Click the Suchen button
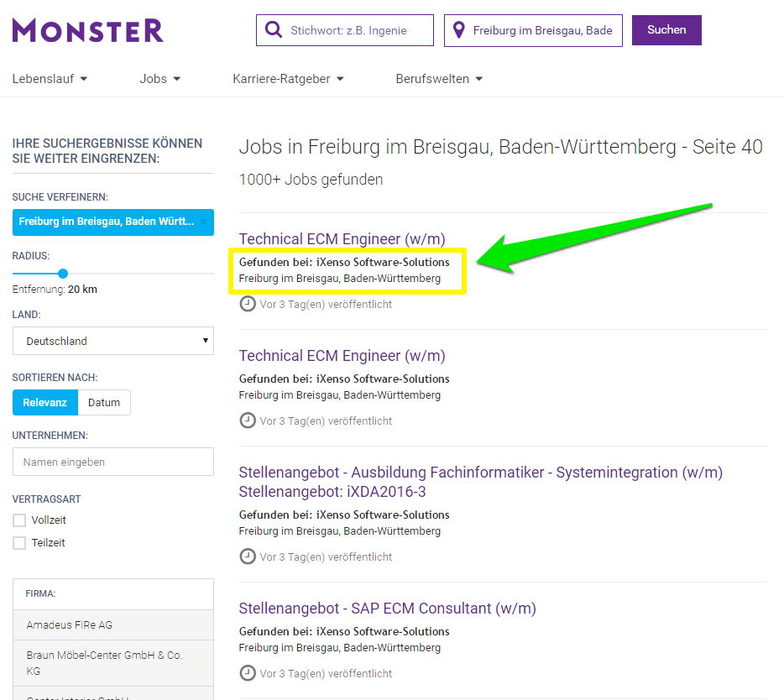784x700 pixels. (x=666, y=29)
